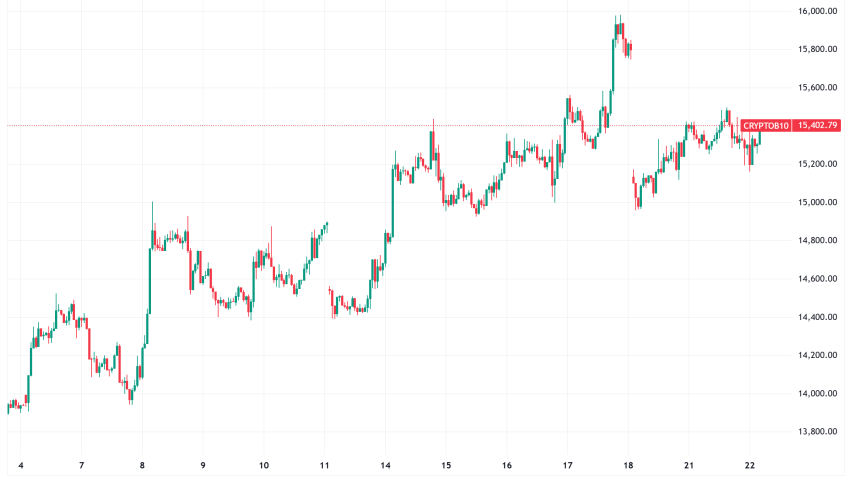This screenshot has width=852, height=485.
Task: Select date label 18 on time axis
Action: 628,466
